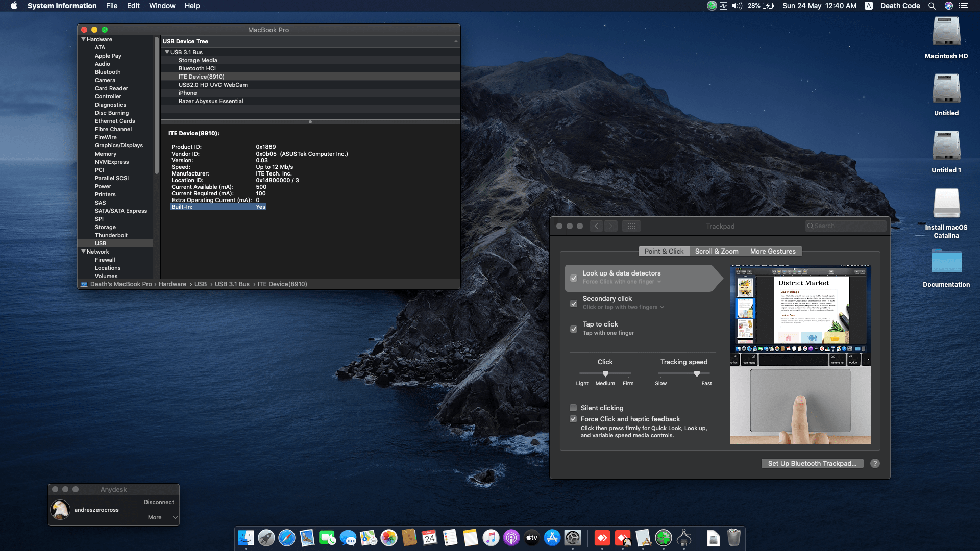Open System Preferences gear in Dock
This screenshot has height=551, width=980.
(x=573, y=538)
